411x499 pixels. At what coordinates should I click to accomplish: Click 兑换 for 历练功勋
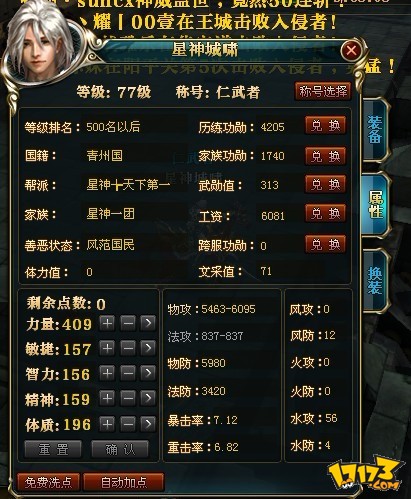point(325,126)
